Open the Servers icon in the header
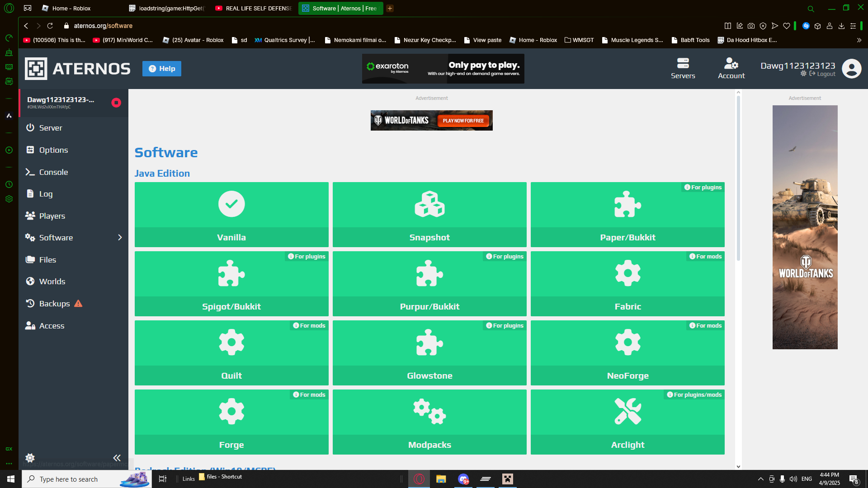Image resolution: width=868 pixels, height=488 pixels. [683, 63]
